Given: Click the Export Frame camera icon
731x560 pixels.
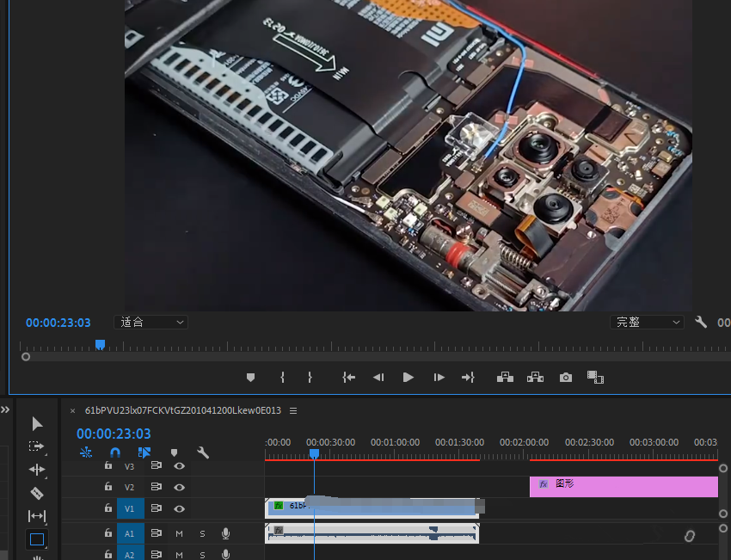Looking at the screenshot, I should pos(565,377).
